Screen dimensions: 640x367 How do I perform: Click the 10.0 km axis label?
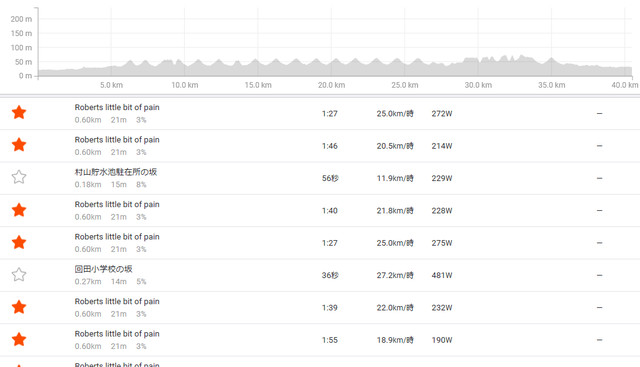coord(184,85)
